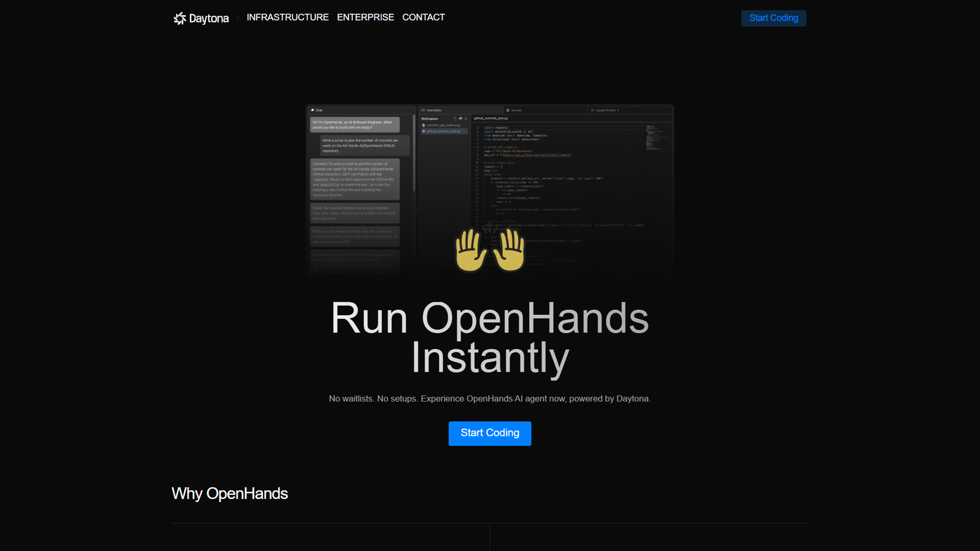Image resolution: width=980 pixels, height=551 pixels.
Task: Click the 'No waitlists. No setups.' tagline
Action: (489, 399)
